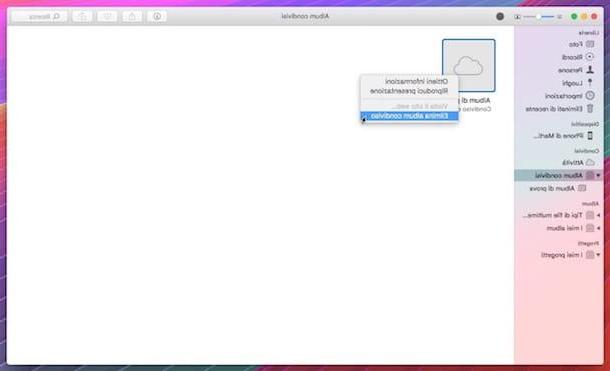Click the favorite heart toolbar button

point(107,16)
